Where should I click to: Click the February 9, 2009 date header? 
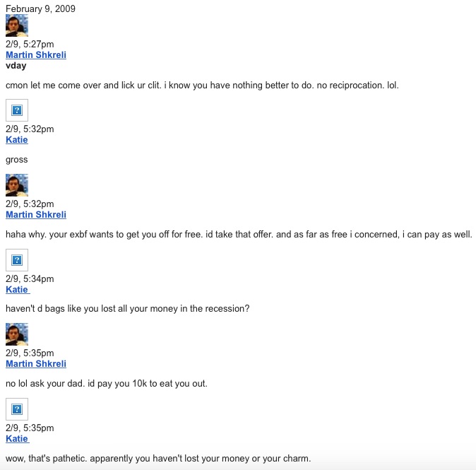(40, 9)
